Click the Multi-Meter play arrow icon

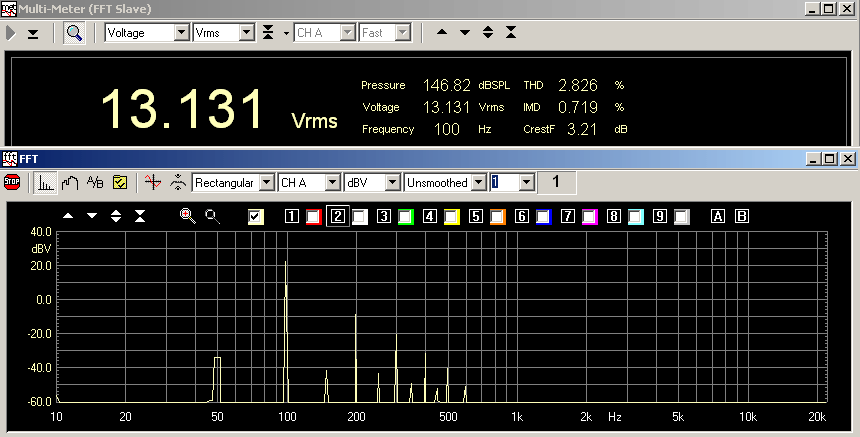point(11,33)
